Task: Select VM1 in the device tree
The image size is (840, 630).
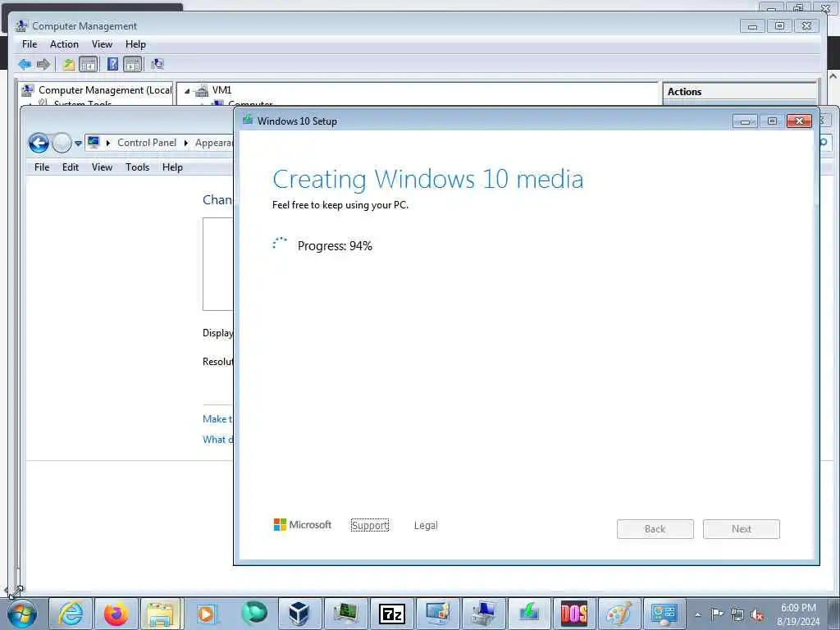Action: 221,90
